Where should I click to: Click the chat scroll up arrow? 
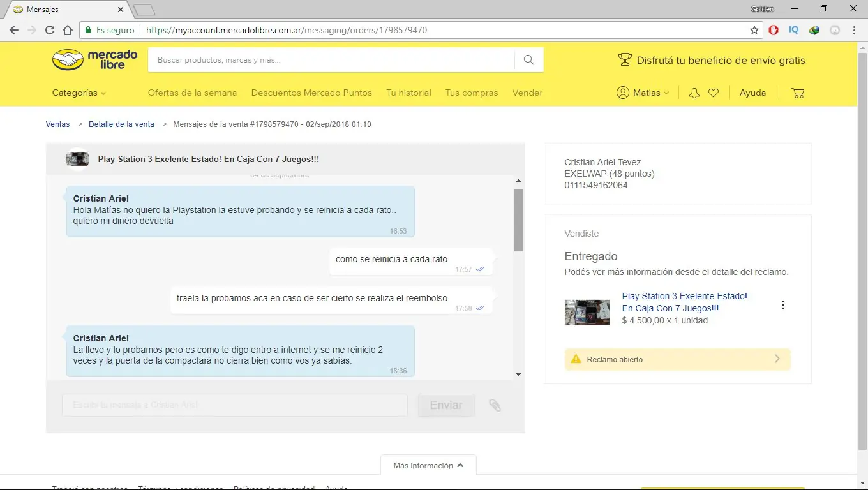[518, 181]
